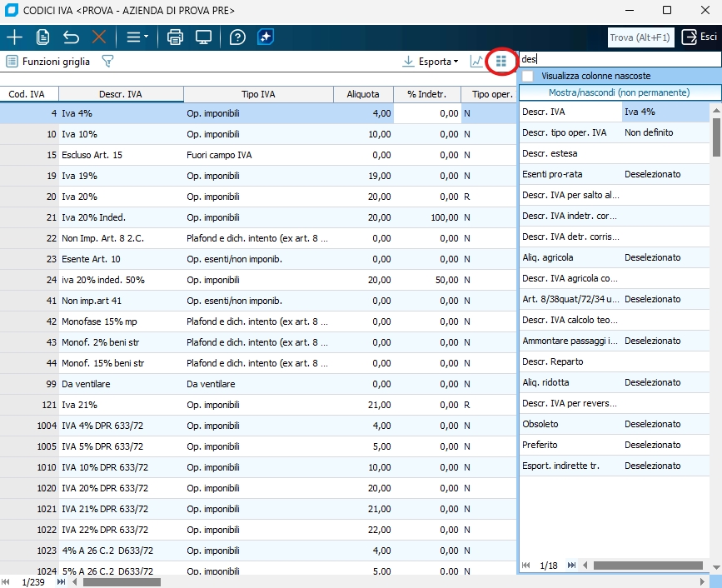Toggle Visualizza colonne nascoste checkbox

tap(528, 76)
